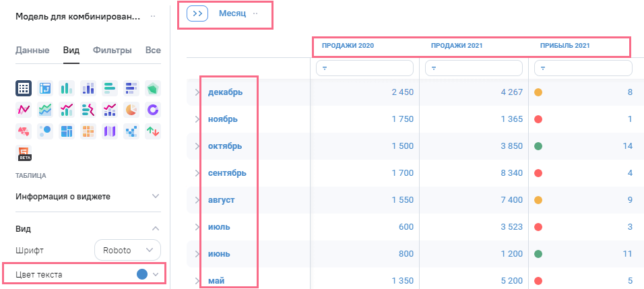Open the Фильтры tab

112,50
